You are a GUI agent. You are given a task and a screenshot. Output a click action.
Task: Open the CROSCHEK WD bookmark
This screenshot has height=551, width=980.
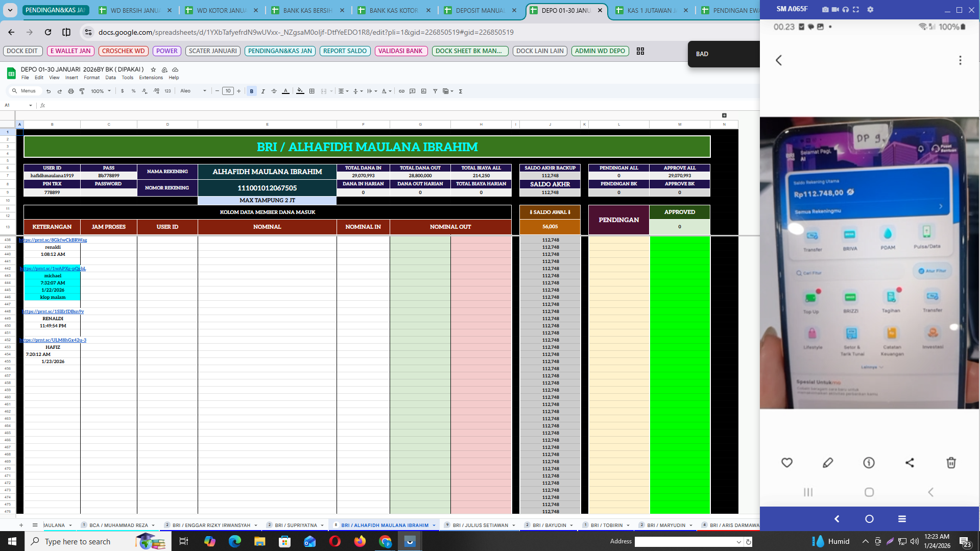pos(123,51)
